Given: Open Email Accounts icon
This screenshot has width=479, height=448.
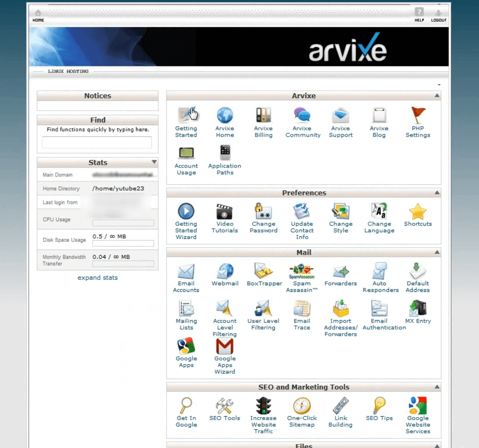Looking at the screenshot, I should (186, 271).
